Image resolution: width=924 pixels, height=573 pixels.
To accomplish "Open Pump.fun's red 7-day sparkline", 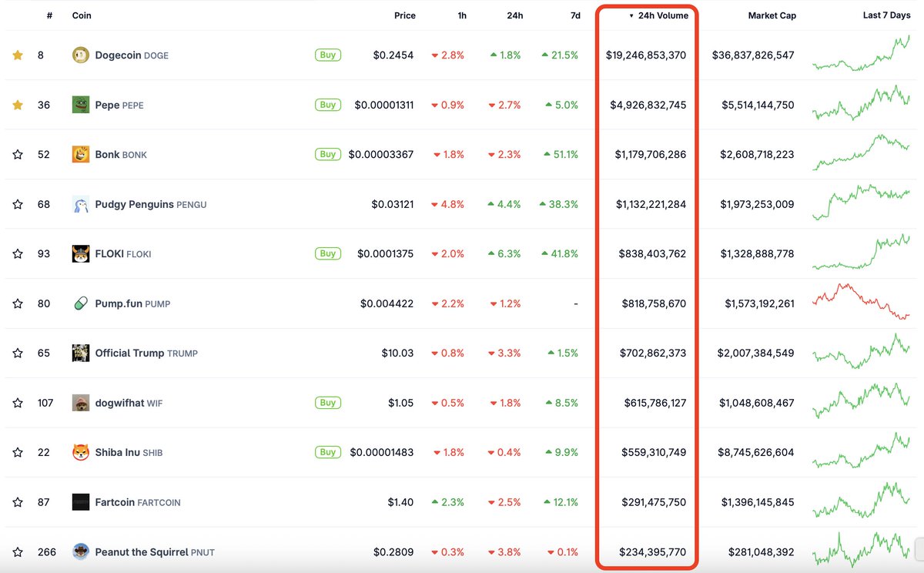I will [x=861, y=302].
